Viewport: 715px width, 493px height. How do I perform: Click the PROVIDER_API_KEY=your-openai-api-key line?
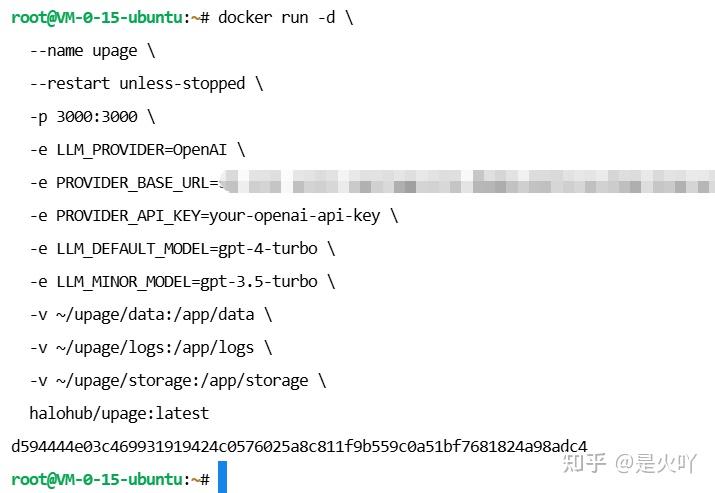(x=214, y=216)
